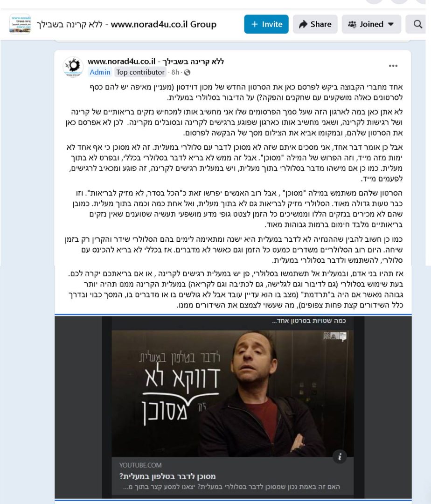The width and height of the screenshot is (431, 504).
Task: Click the Admin badge
Action: (100, 72)
